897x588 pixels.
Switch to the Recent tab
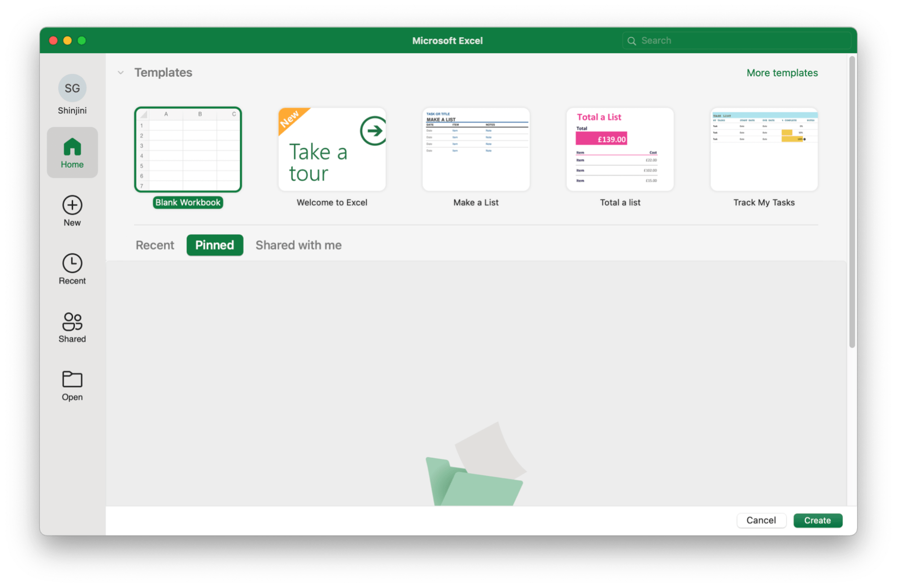(x=155, y=245)
